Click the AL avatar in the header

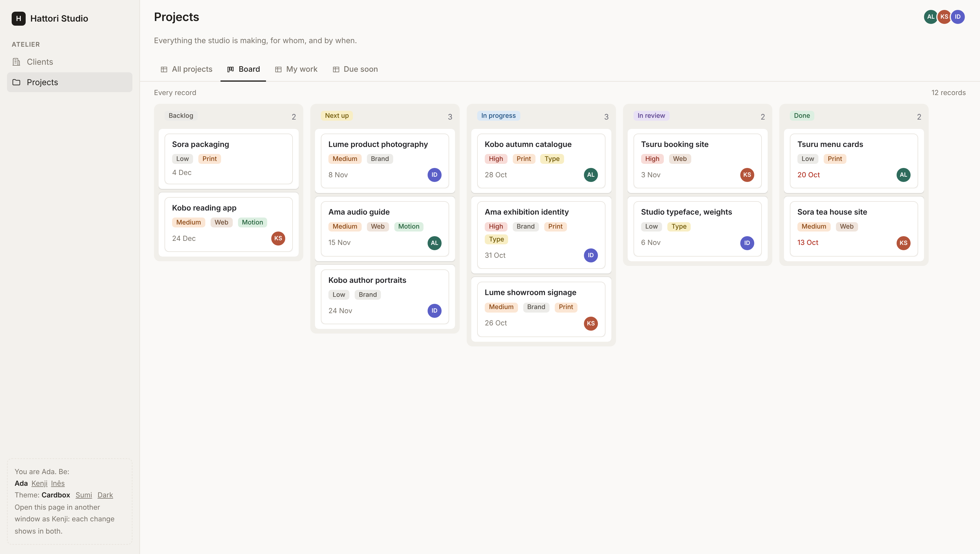pyautogui.click(x=930, y=17)
